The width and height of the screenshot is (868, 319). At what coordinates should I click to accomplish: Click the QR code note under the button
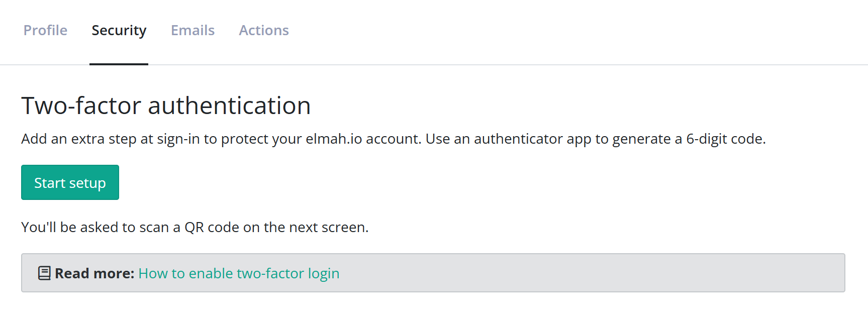click(x=195, y=228)
